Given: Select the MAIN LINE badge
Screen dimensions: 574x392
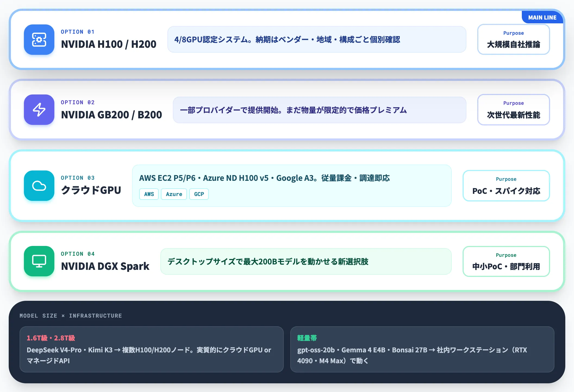Looking at the screenshot, I should click(x=542, y=17).
